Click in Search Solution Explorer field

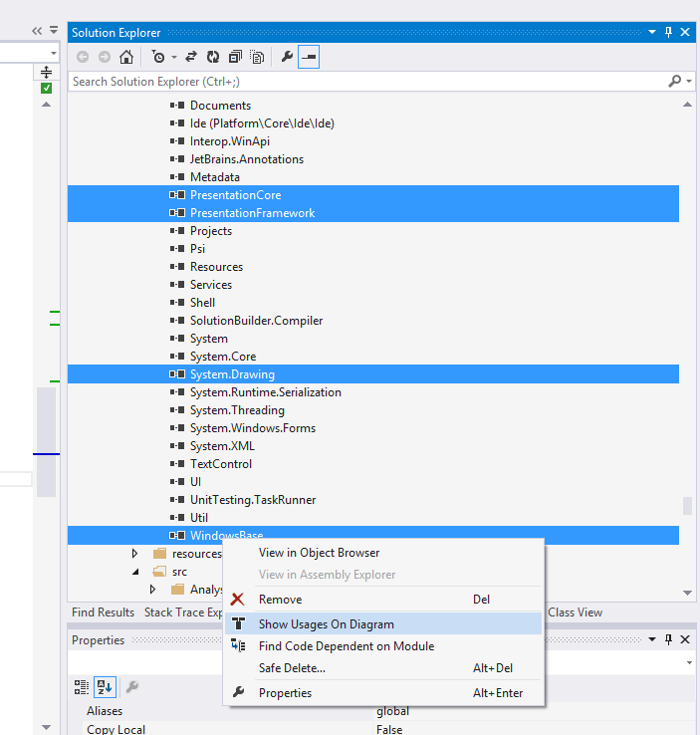point(367,81)
